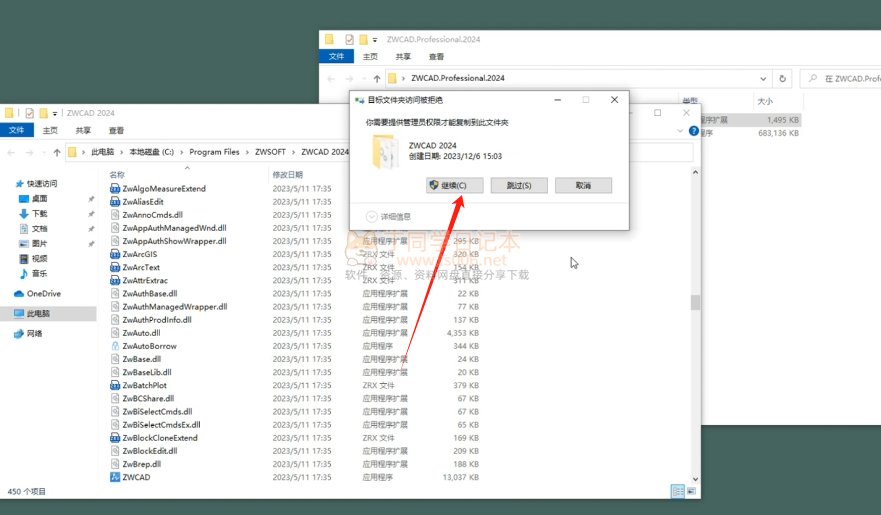Click the Skip (跳过) button
Screen dimensions: 881x515
[517, 185]
